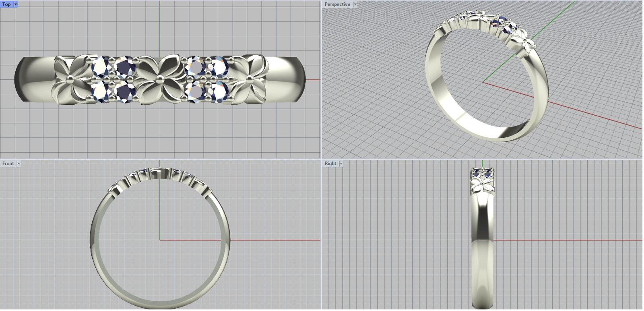Activate the Top viewport title label
Viewport: 644px width, 311px height.
pyautogui.click(x=6, y=4)
